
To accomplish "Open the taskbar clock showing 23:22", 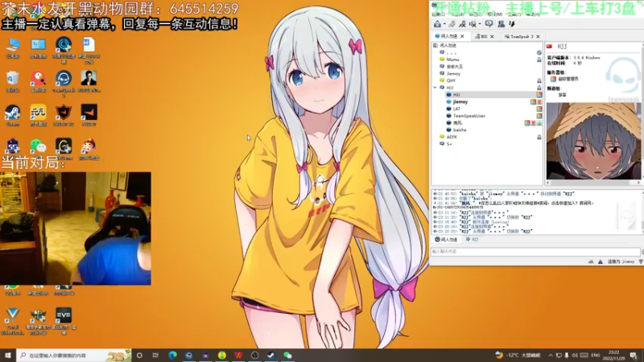I will 613,356.
